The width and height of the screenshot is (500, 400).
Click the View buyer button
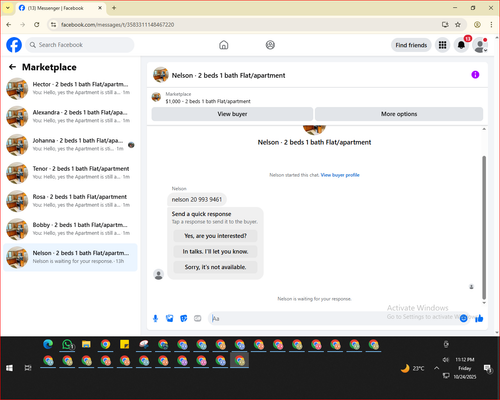[x=232, y=114]
